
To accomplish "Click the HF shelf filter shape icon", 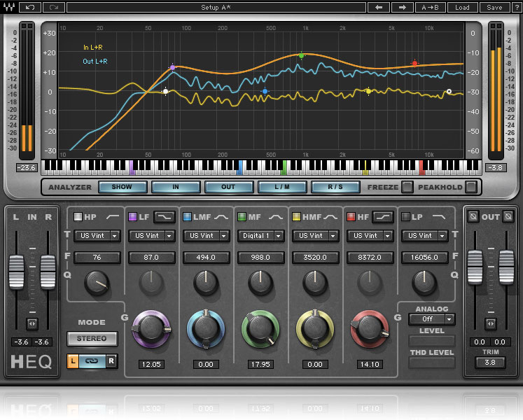I will [x=382, y=217].
